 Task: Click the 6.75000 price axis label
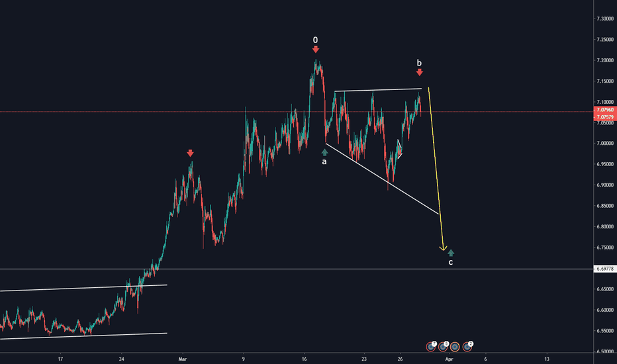605,248
